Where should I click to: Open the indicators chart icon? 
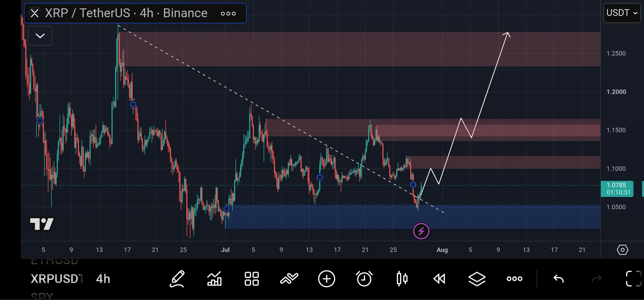pos(214,279)
